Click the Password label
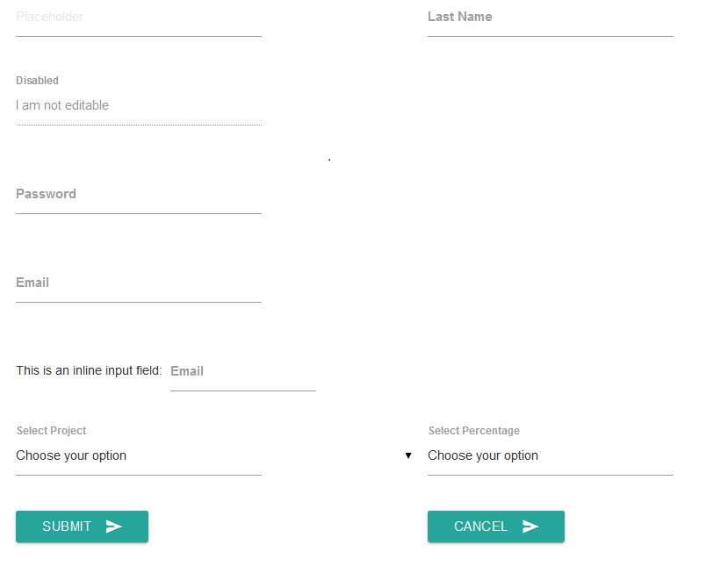 (46, 194)
